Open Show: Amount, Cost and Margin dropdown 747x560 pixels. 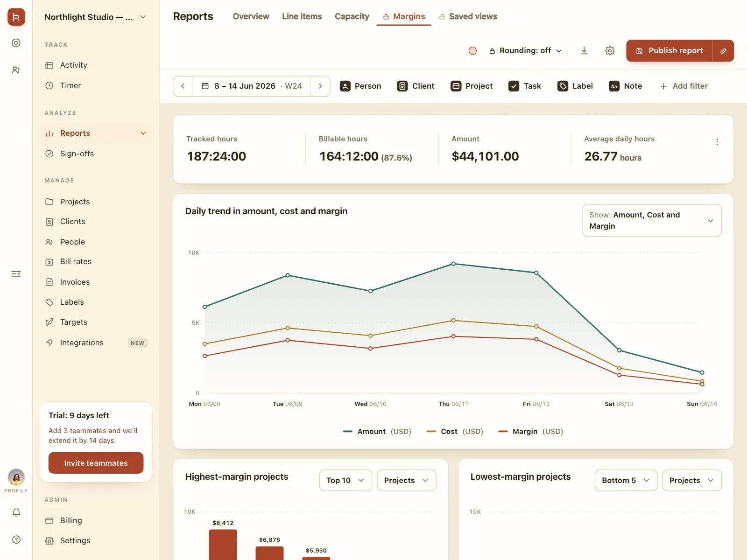point(652,221)
